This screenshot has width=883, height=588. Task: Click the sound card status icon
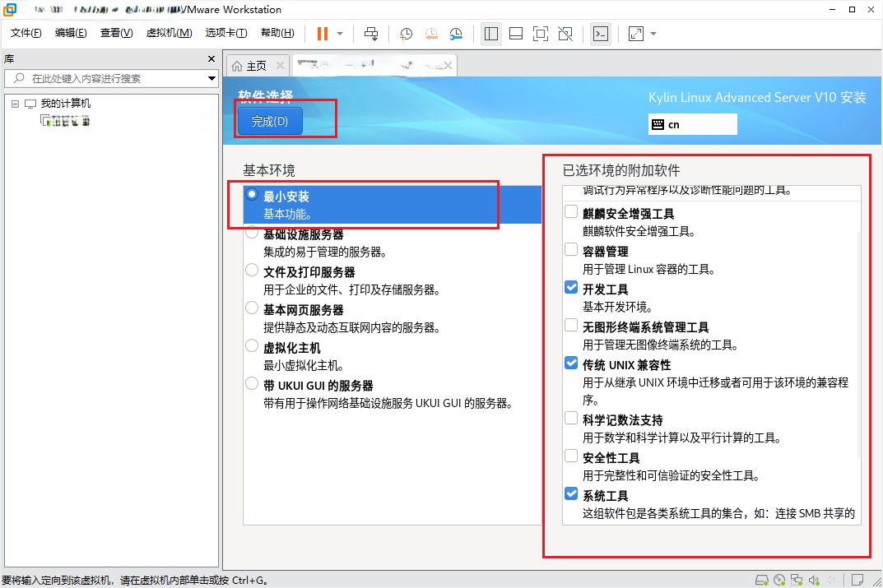pyautogui.click(x=815, y=580)
